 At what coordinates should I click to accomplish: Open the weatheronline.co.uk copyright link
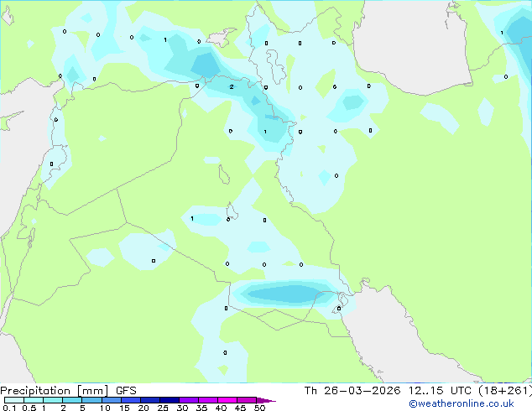tap(461, 403)
